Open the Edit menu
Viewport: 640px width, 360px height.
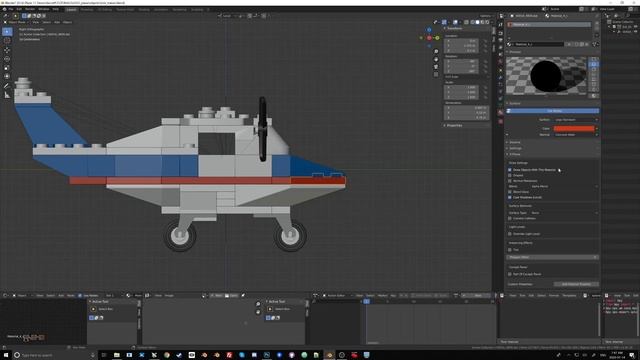(19, 9)
